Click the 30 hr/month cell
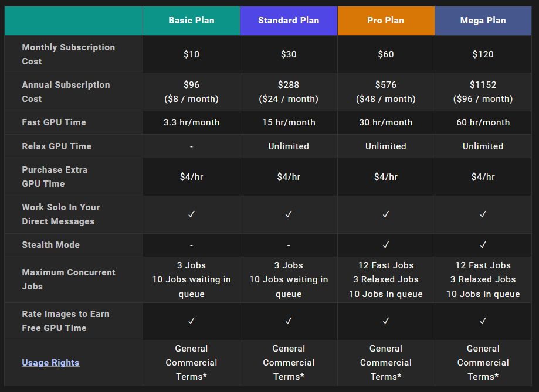 386,122
